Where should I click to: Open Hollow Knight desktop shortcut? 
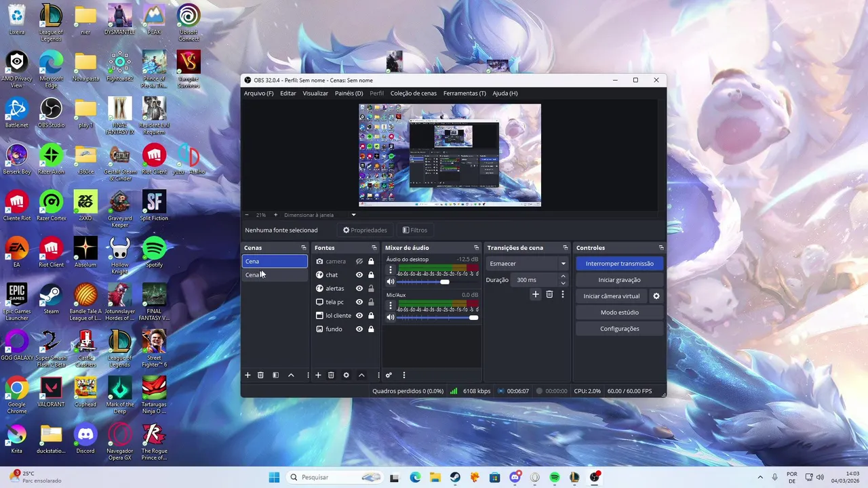point(120,255)
